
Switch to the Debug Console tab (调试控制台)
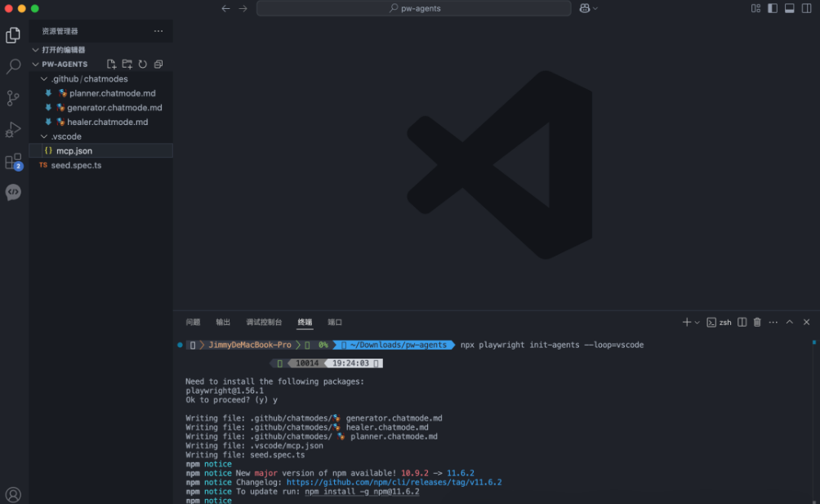pos(264,322)
